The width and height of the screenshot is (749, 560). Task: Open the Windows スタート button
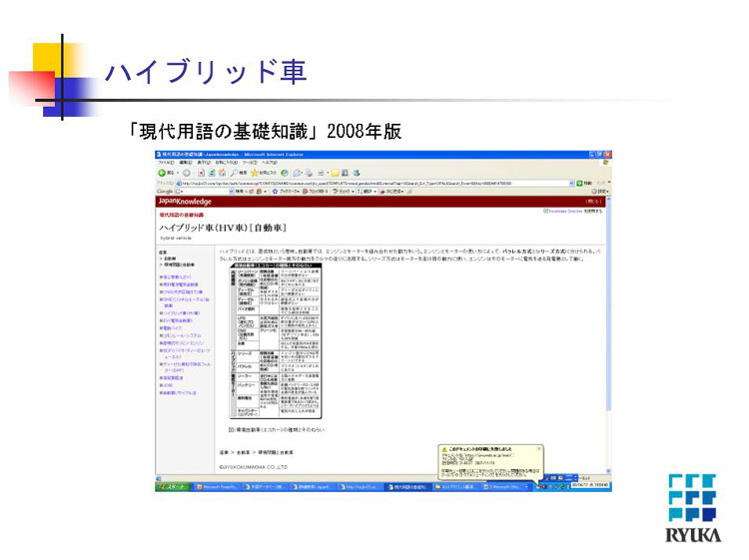tap(173, 487)
